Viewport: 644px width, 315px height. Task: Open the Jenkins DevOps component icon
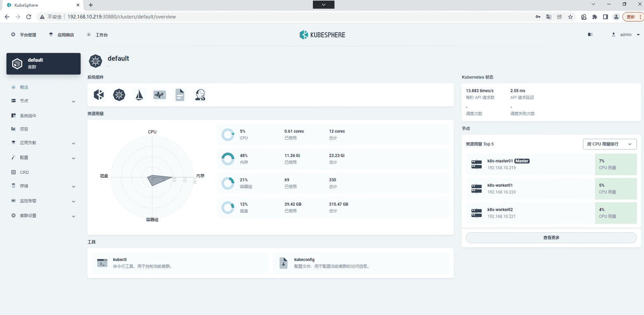point(200,95)
